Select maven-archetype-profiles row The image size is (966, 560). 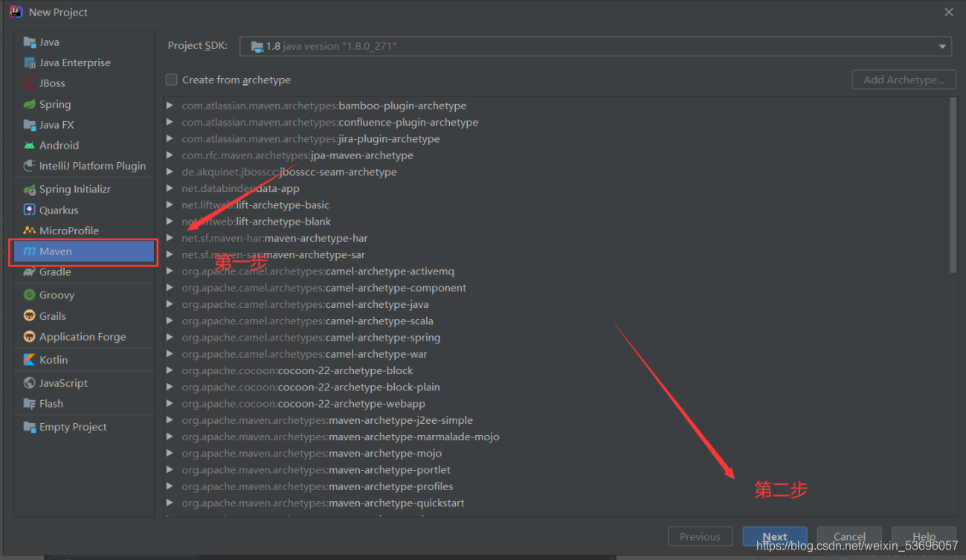click(x=556, y=486)
